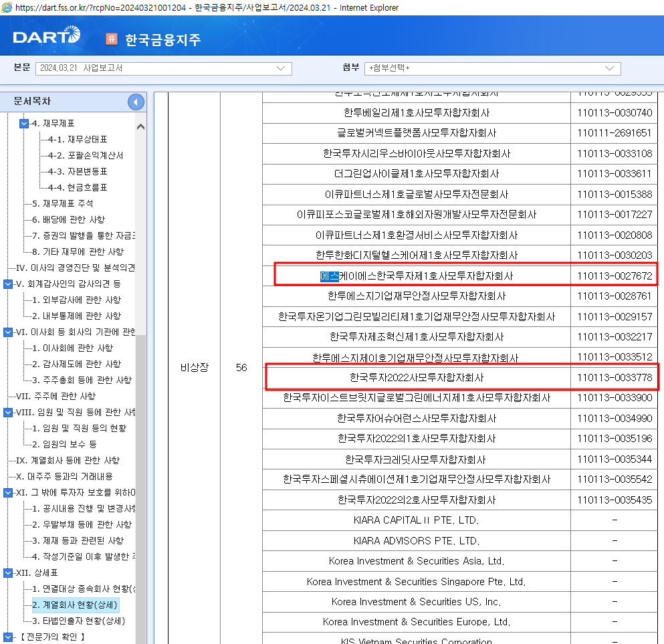Image resolution: width=664 pixels, height=644 pixels.
Task: Click Korea Investment & Securities Asia cell
Action: [417, 561]
